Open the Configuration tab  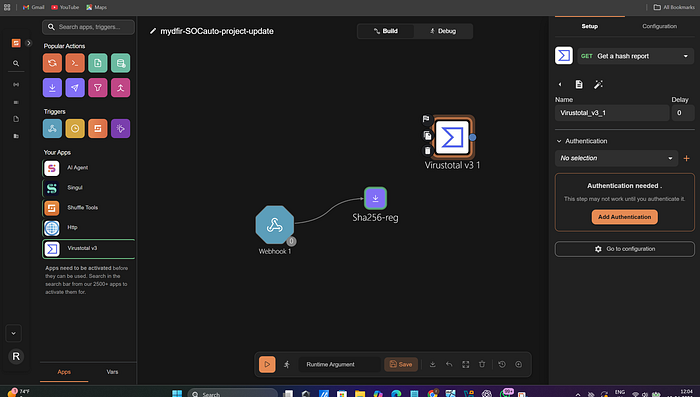pos(659,26)
